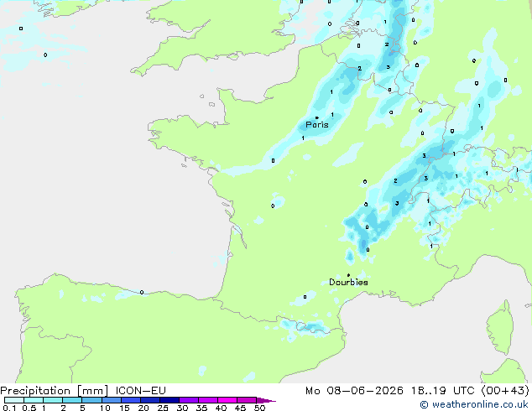532x411 pixels.
Task: Select legend swatch between 45 and 50
Action: tap(247, 400)
